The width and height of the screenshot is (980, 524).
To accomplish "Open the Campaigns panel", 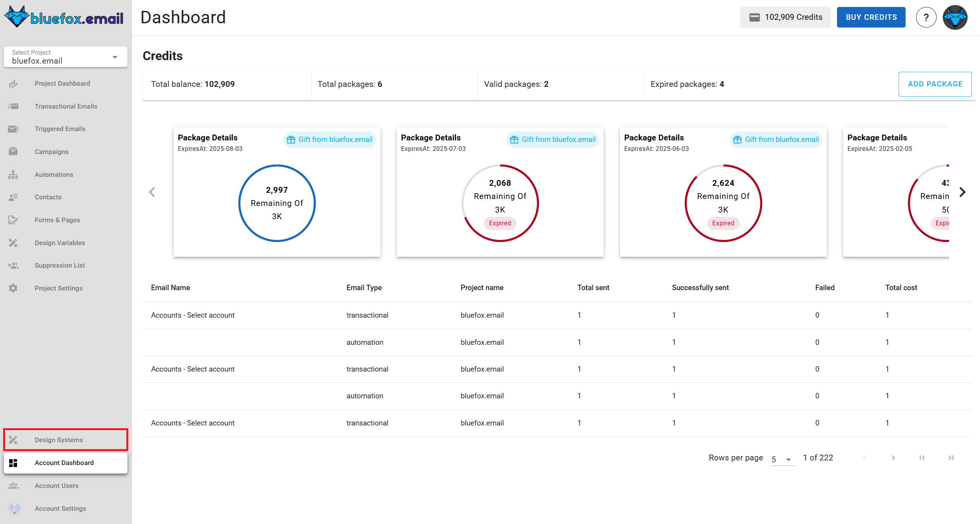I will pos(52,152).
